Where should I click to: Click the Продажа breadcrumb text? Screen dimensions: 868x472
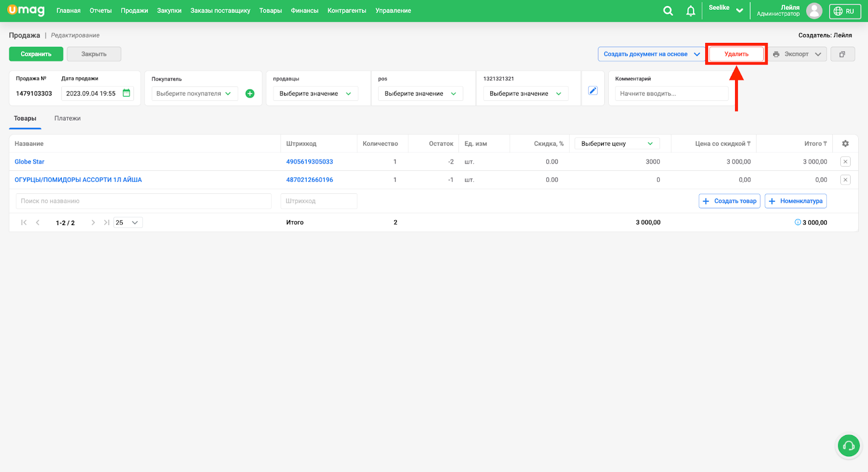coord(24,35)
